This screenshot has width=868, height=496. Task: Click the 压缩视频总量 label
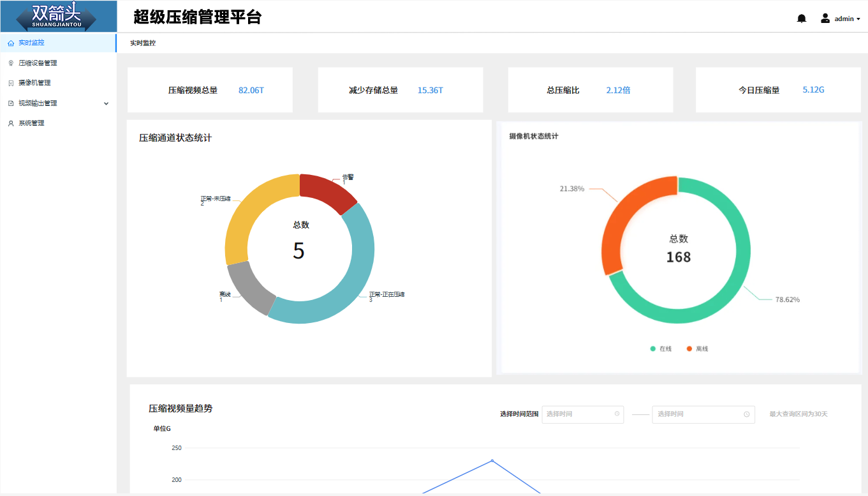(x=193, y=91)
